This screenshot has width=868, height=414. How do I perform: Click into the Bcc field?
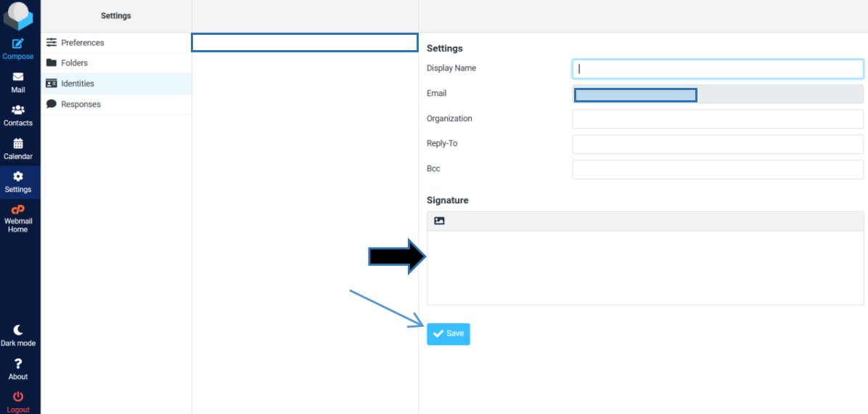(x=718, y=169)
